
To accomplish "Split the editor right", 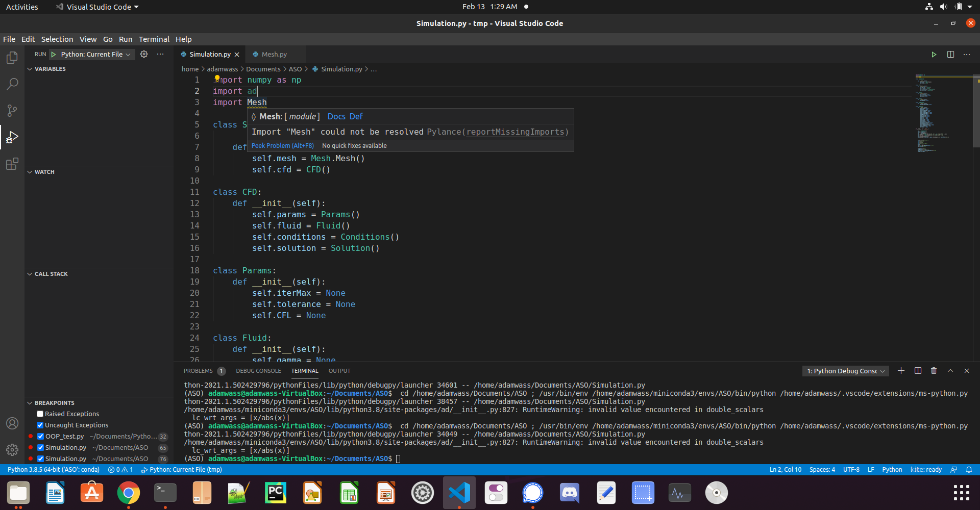I will point(950,55).
